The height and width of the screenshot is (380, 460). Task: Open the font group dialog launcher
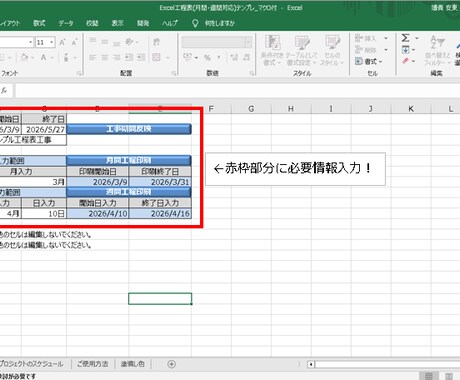[79, 73]
